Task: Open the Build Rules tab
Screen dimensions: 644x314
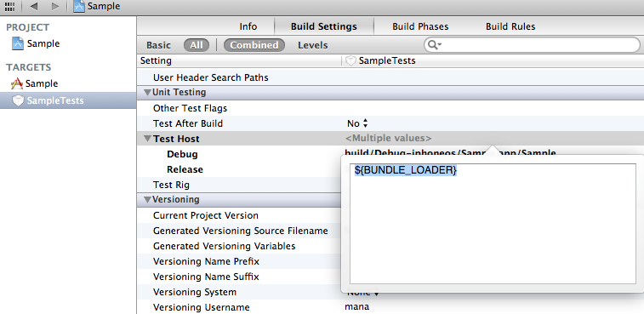Action: [510, 26]
